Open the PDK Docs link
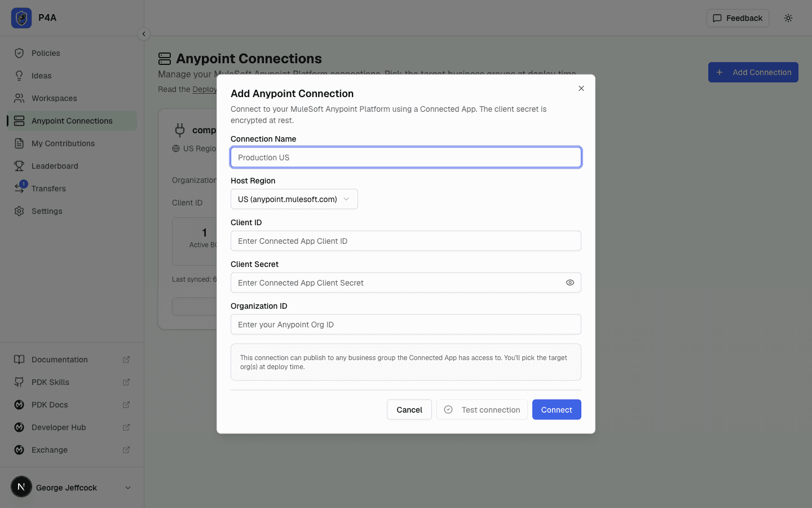The image size is (812, 508). (x=72, y=405)
